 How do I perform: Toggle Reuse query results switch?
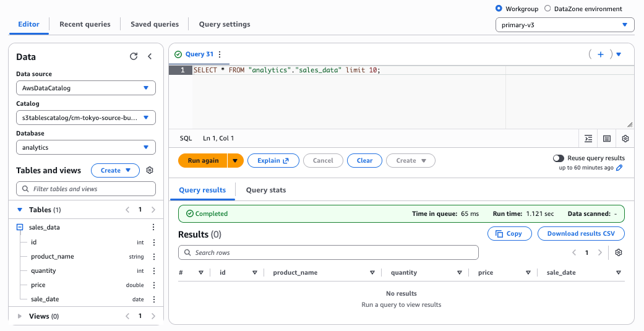coord(559,158)
